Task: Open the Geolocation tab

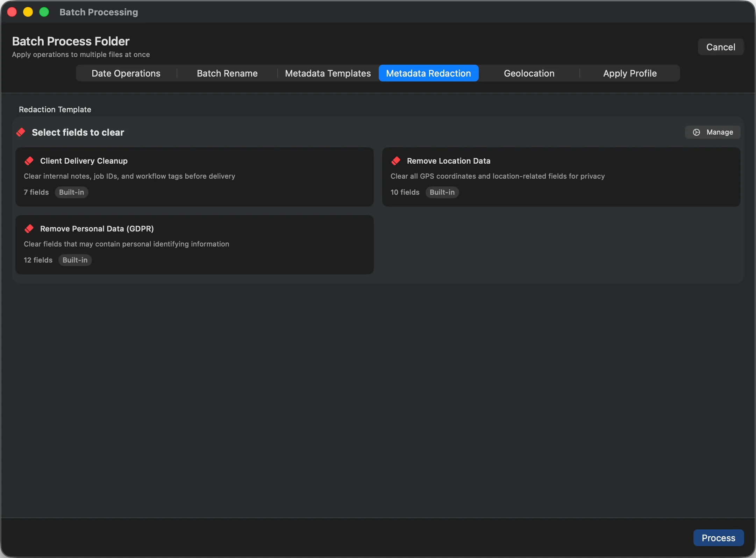Action: coord(529,73)
